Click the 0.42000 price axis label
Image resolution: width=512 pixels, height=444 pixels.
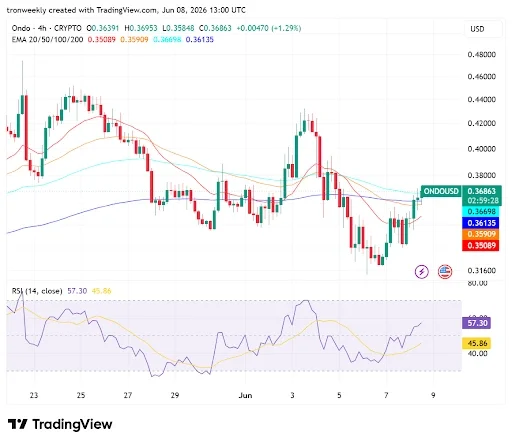pyautogui.click(x=482, y=123)
